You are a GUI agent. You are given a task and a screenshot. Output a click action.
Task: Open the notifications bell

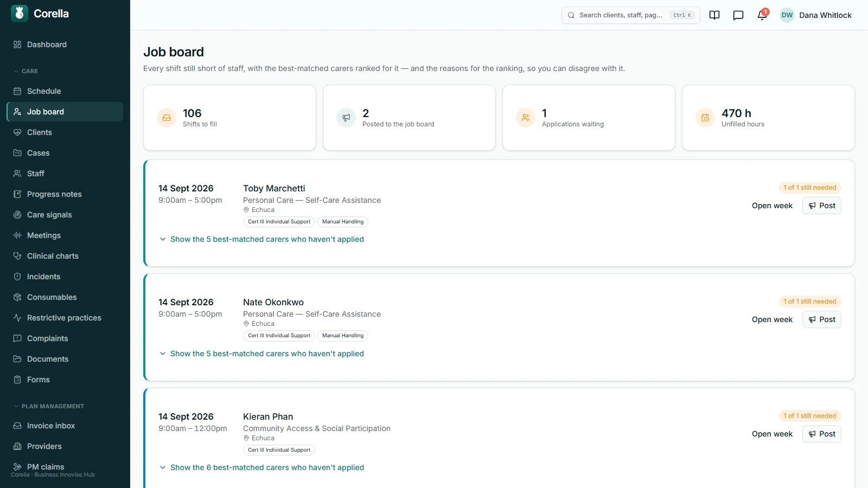(x=762, y=15)
